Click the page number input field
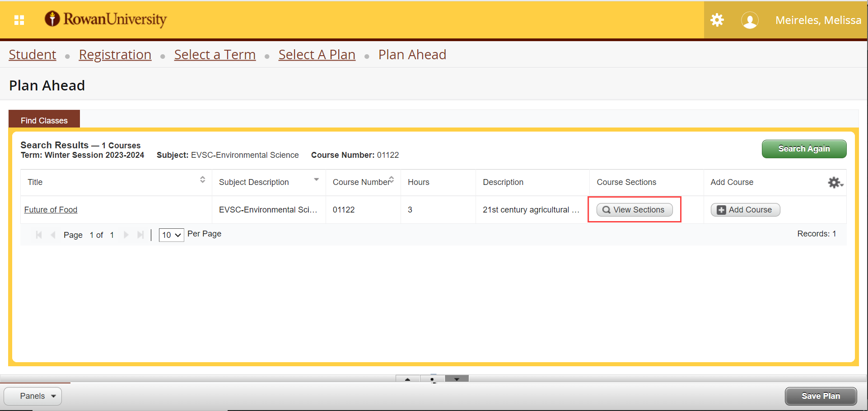 [92, 235]
